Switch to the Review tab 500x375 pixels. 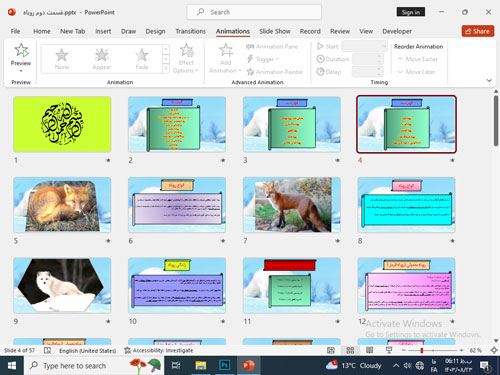tap(340, 31)
